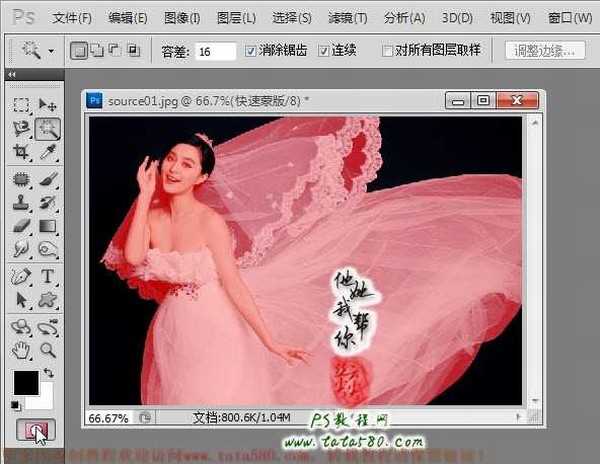Select the Eyedropper tool
The image size is (600, 464).
pos(47,152)
